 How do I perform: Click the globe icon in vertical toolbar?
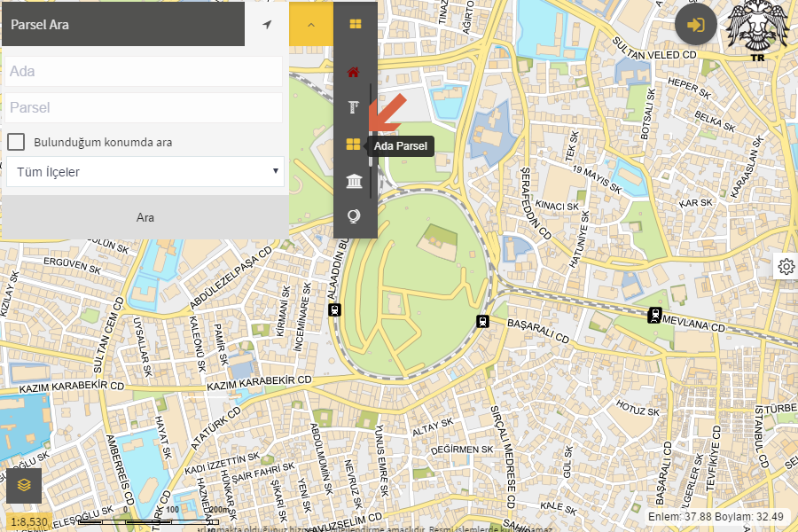354,217
